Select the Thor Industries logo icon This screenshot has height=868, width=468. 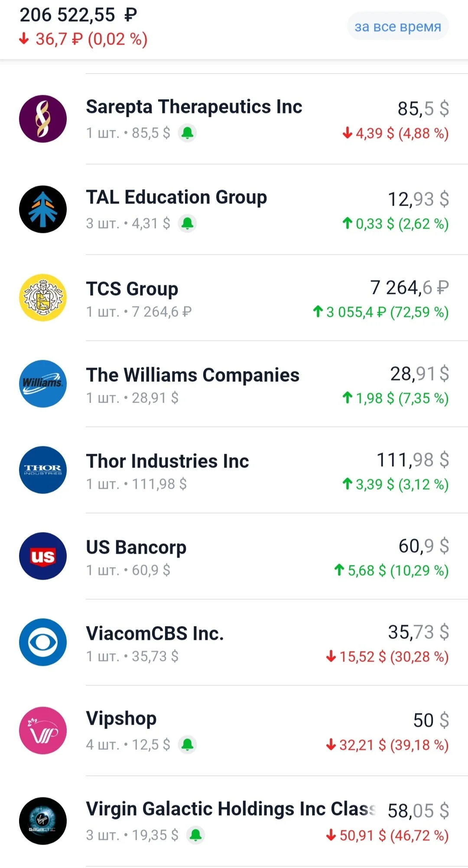pyautogui.click(x=43, y=470)
